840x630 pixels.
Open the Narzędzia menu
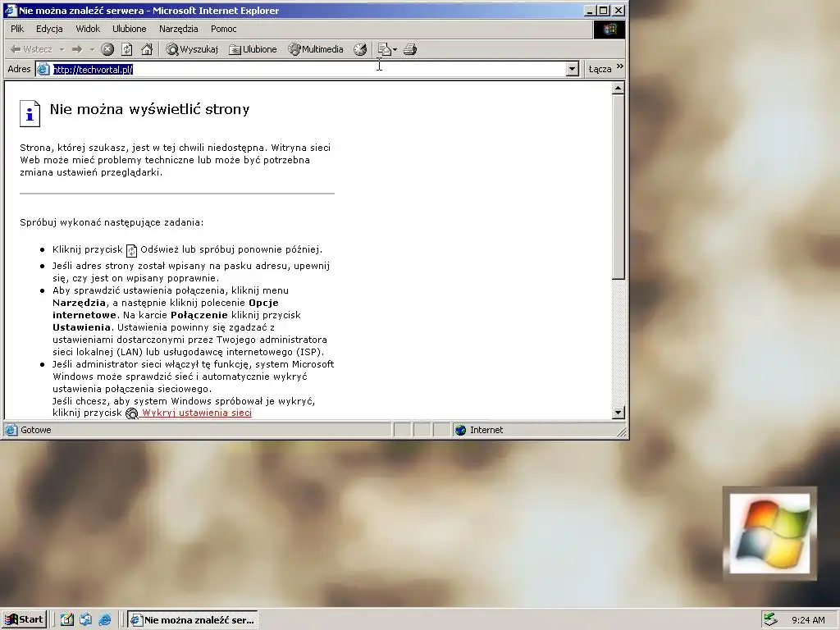[x=178, y=29]
